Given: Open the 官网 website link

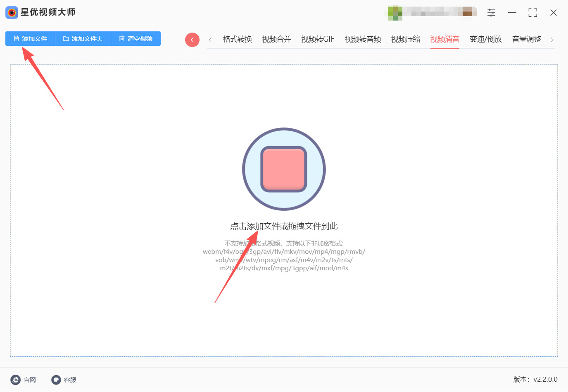Looking at the screenshot, I should pyautogui.click(x=24, y=380).
